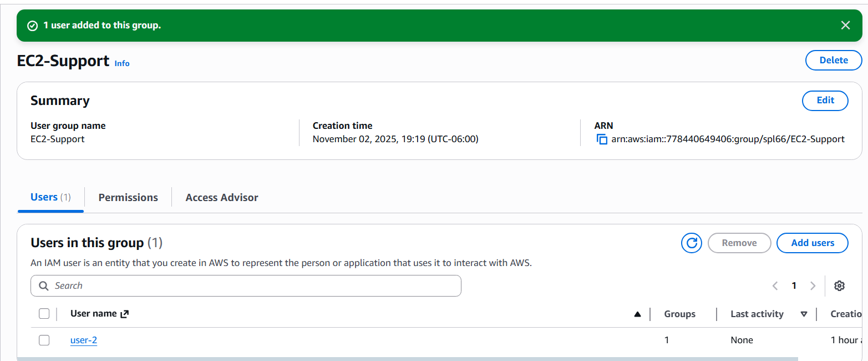Refresh the users list
This screenshot has height=361, width=868.
[691, 243]
